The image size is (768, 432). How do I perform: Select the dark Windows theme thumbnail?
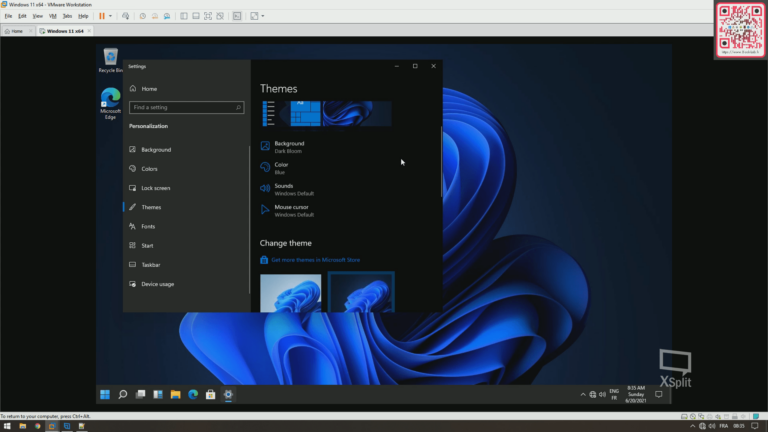coord(361,292)
